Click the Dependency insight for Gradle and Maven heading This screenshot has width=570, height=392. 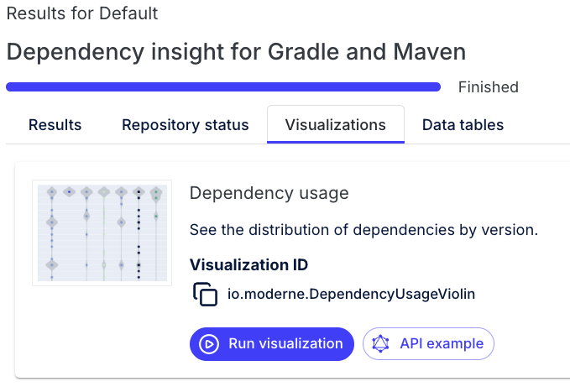(x=236, y=52)
